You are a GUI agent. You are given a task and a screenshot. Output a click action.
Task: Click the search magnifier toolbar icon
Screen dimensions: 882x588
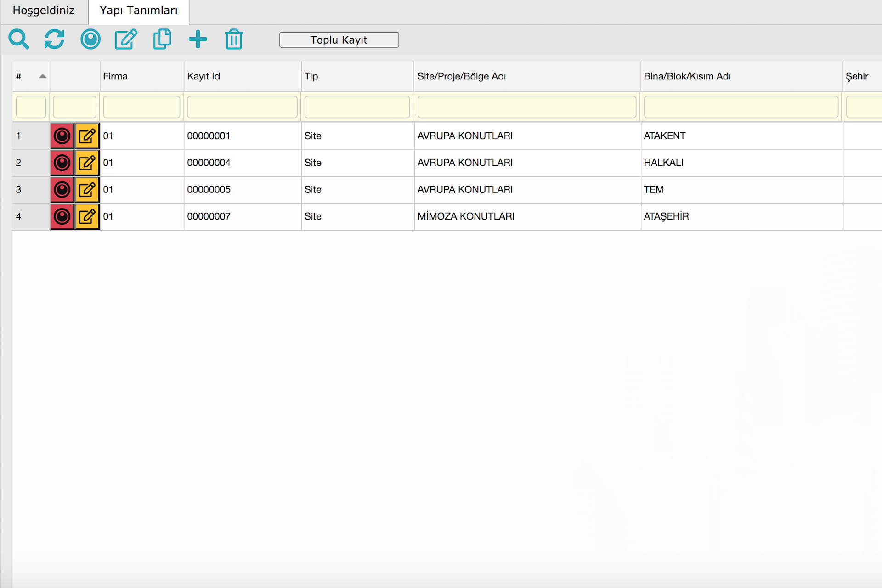19,40
